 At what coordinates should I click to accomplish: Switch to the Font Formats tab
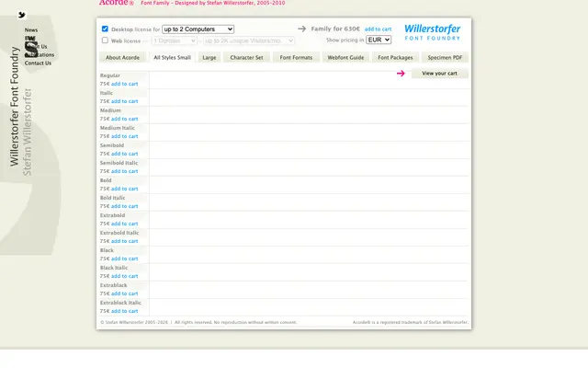[296, 57]
